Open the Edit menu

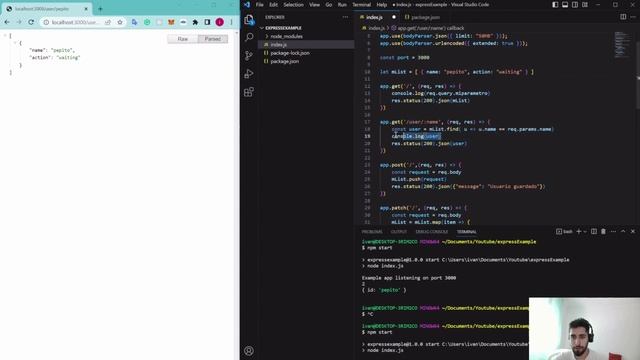pyautogui.click(x=273, y=4)
